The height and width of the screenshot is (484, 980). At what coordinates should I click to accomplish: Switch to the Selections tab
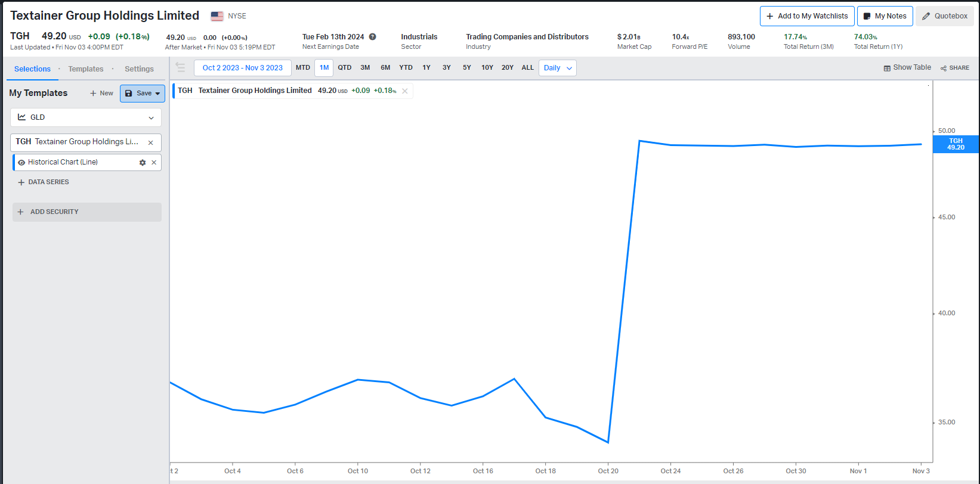pyautogui.click(x=32, y=69)
